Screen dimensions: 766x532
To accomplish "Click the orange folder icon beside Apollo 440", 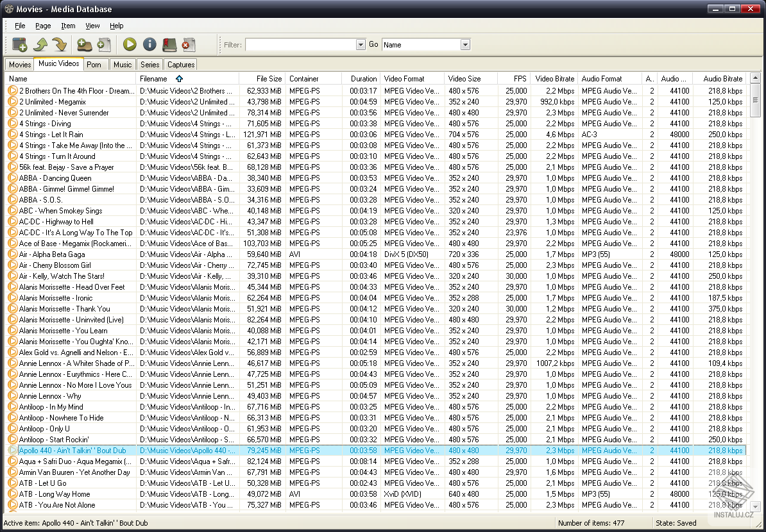I will point(12,451).
